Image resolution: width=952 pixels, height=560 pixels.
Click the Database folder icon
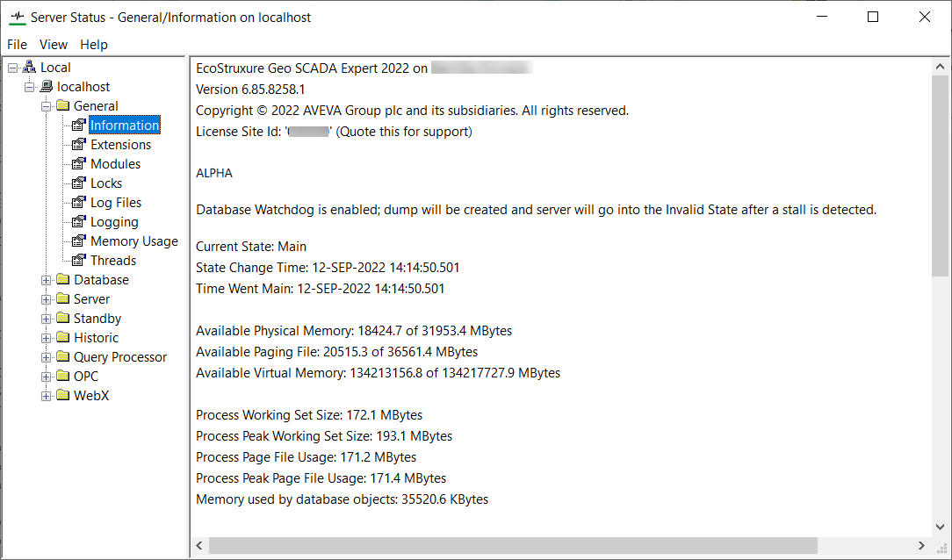coord(62,280)
